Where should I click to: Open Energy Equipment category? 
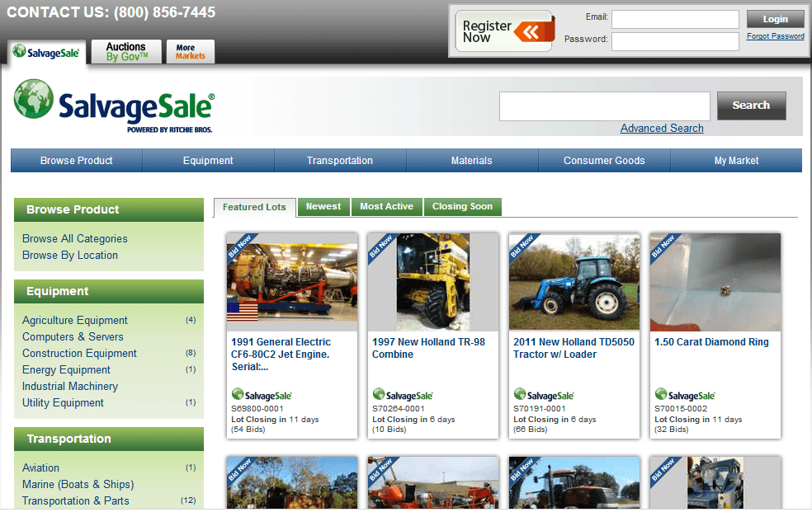point(66,369)
